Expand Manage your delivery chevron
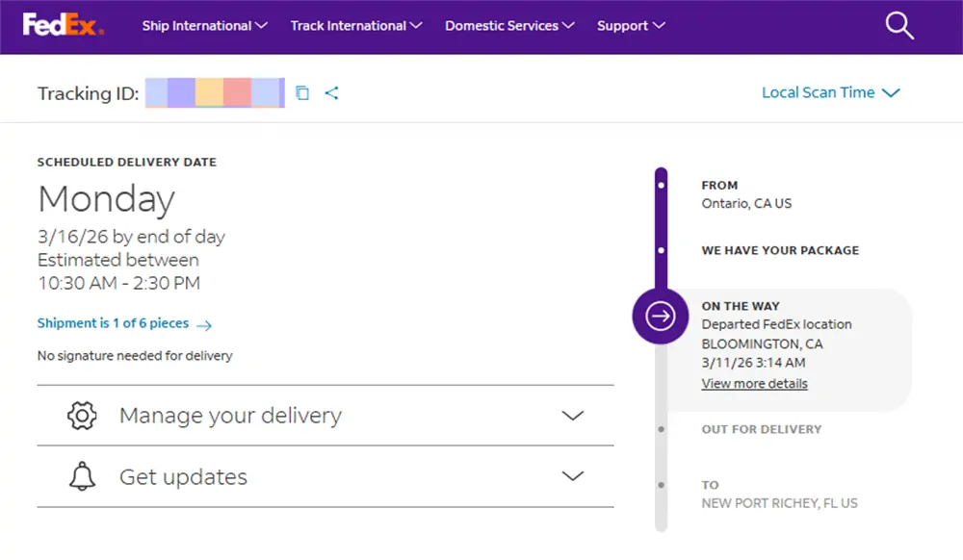This screenshot has width=963, height=560. coord(573,416)
